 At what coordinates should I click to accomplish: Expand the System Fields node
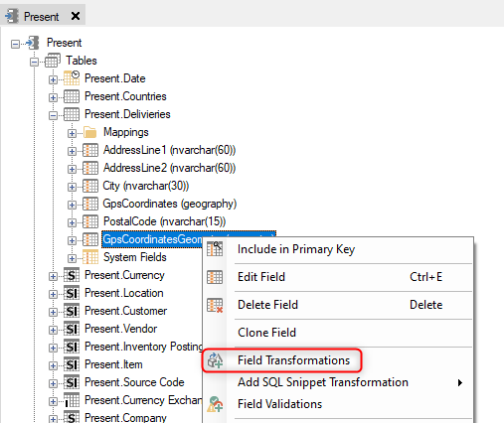click(x=72, y=258)
